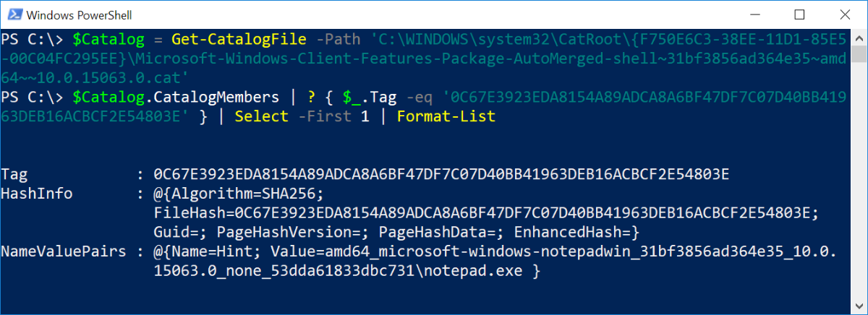This screenshot has height=315, width=868.
Task: Click the Get-CatalogFile command text
Action: pyautogui.click(x=230, y=38)
